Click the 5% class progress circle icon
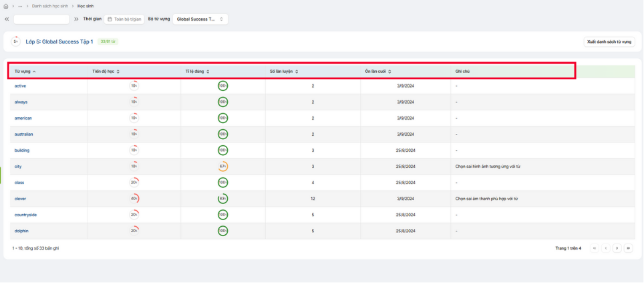Screen dimensions: 644x283 point(15,41)
